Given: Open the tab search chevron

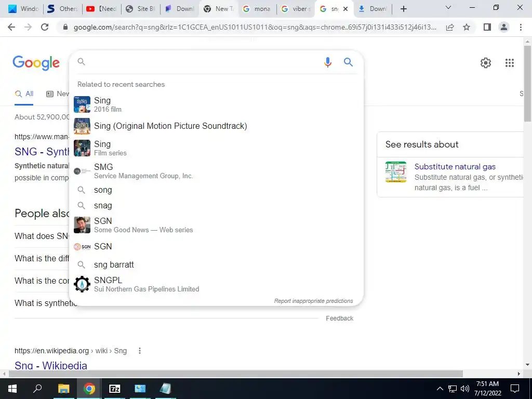Looking at the screenshot, I should (448, 7).
